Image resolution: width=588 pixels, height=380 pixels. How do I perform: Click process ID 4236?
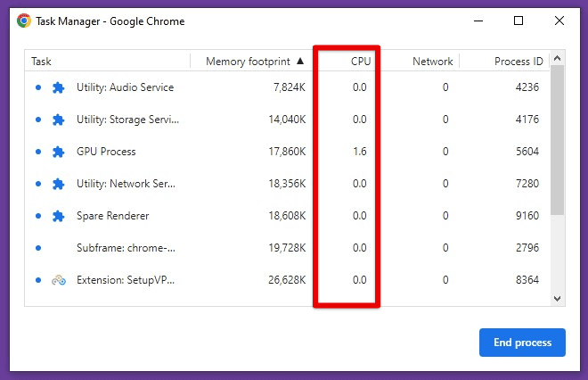[527, 87]
